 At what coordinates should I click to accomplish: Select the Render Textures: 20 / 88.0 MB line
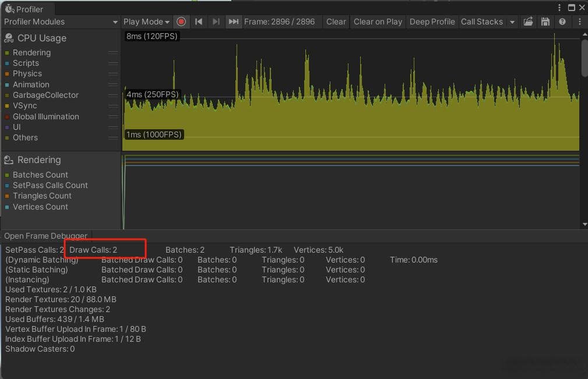tap(61, 300)
